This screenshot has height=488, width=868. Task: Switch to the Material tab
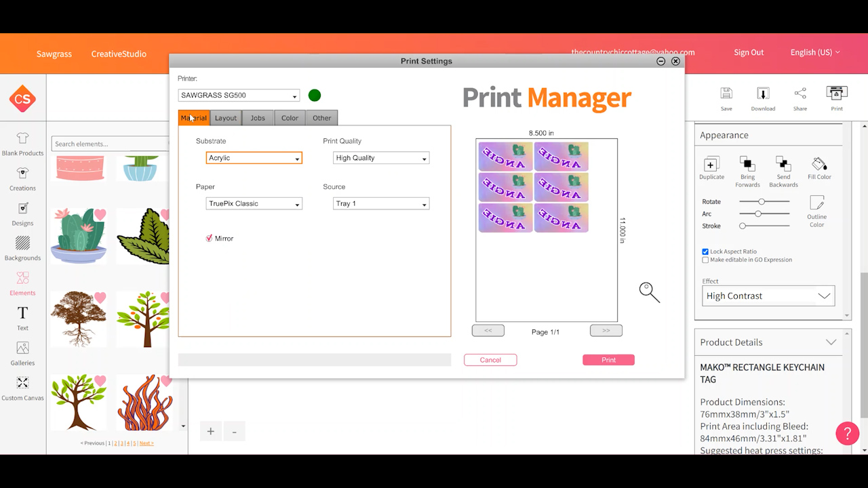tap(194, 118)
